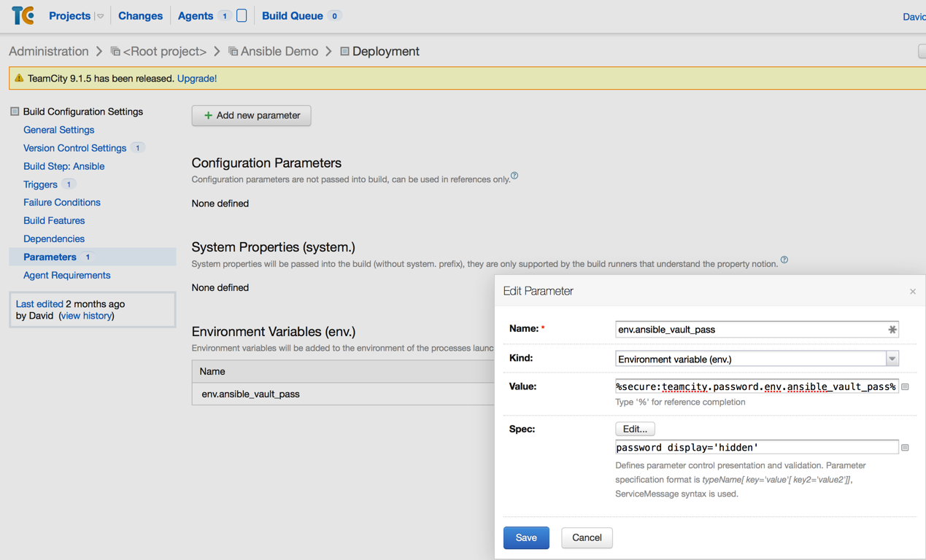Save the parameter
The width and height of the screenshot is (926, 560).
click(526, 537)
